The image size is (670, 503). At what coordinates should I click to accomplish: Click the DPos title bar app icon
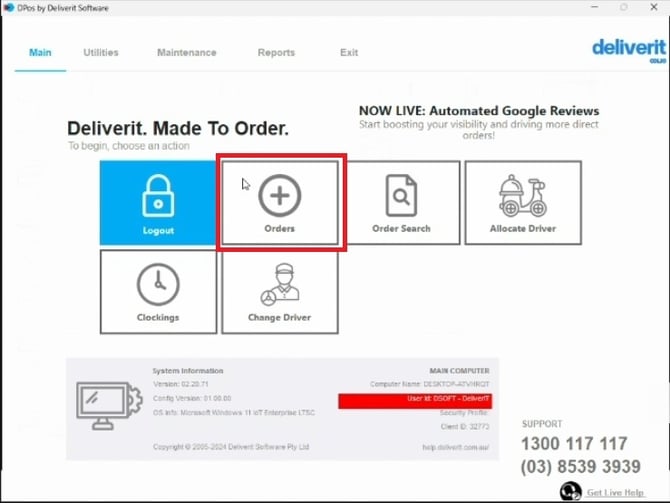(9, 8)
